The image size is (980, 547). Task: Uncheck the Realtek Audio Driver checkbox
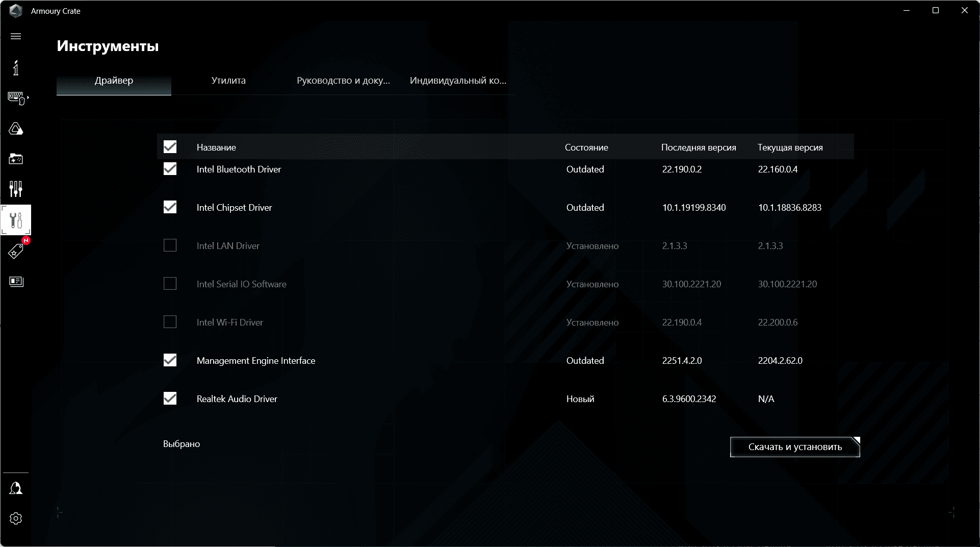(x=170, y=399)
